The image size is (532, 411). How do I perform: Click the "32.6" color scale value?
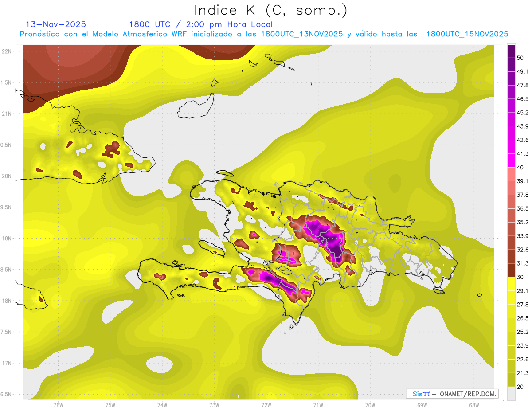(523, 250)
